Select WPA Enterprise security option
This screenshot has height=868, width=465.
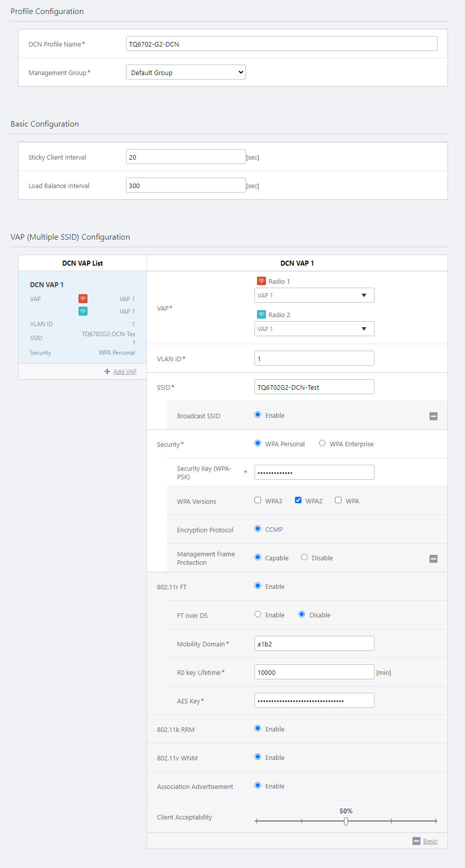(x=322, y=443)
